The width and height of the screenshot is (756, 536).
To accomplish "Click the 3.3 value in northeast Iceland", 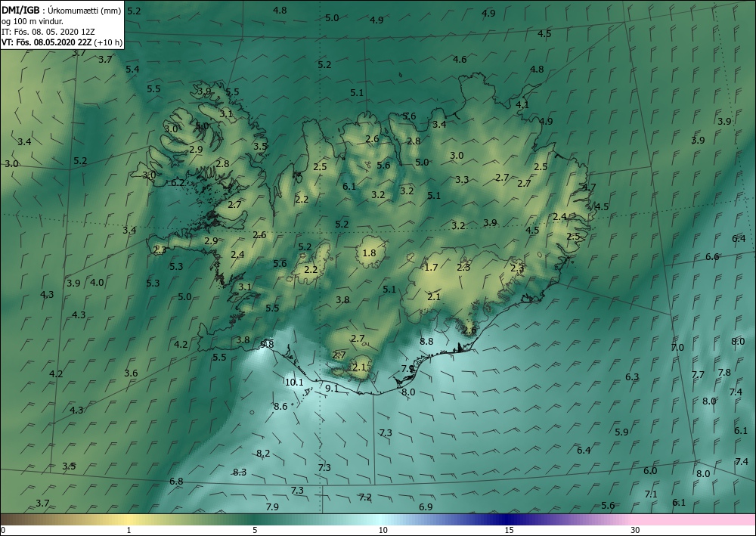I will tap(462, 180).
